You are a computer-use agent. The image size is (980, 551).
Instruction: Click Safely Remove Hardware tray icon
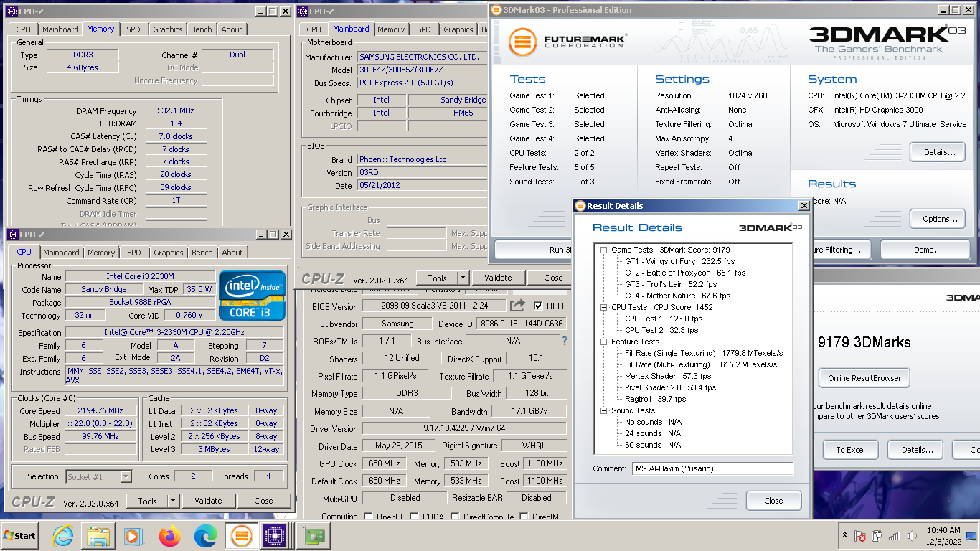[877, 536]
